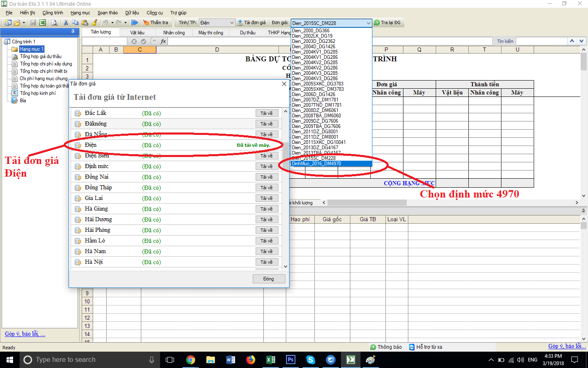Open the Dữ liệu menu
588x368 pixels.
(132, 13)
